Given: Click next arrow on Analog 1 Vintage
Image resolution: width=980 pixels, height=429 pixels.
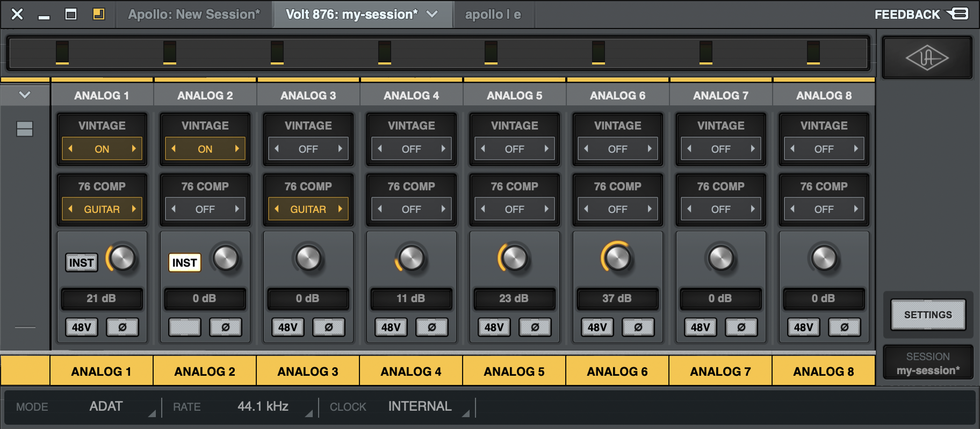Looking at the screenshot, I should (134, 149).
